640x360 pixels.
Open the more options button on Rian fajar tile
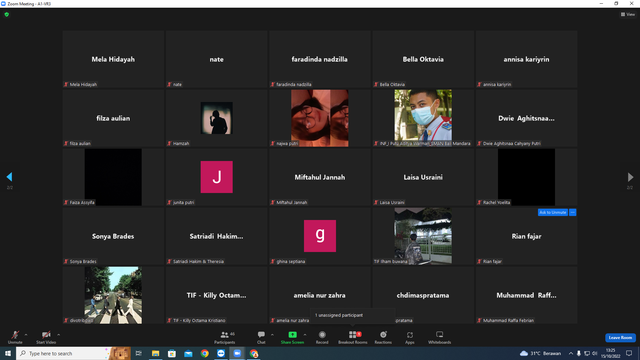pos(573,212)
